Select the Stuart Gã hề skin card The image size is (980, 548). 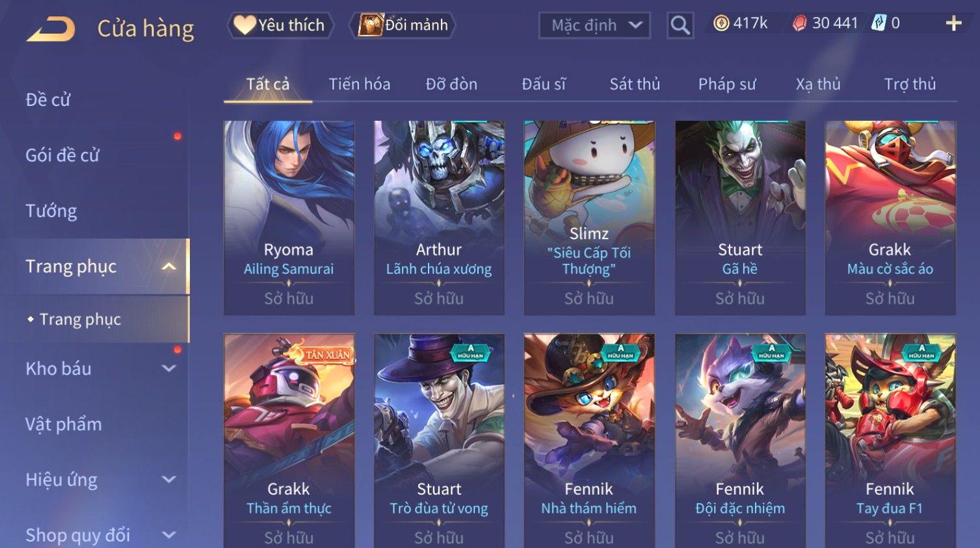pos(740,218)
